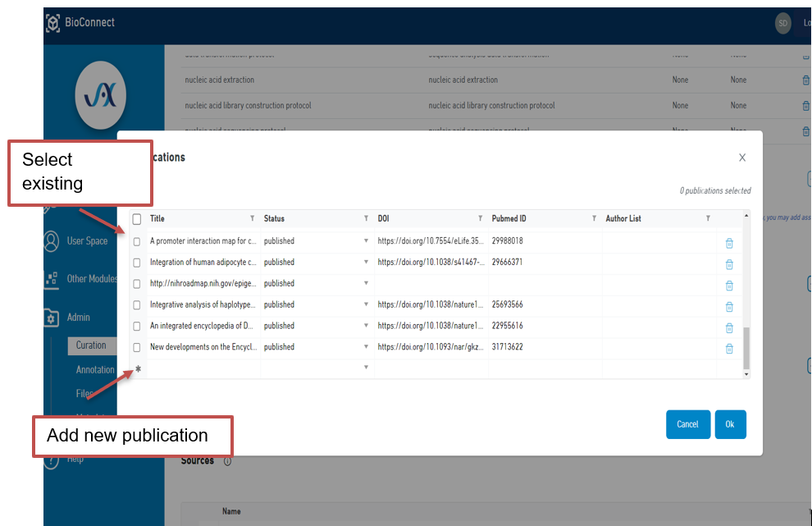Viewport: 812px width, 526px height.
Task: Filter the DOI column
Action: pos(481,218)
